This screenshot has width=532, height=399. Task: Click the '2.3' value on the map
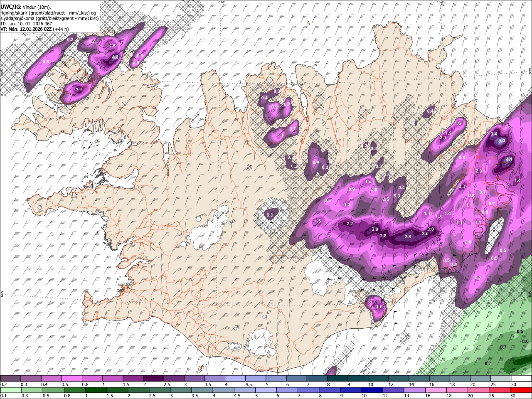(x=462, y=187)
